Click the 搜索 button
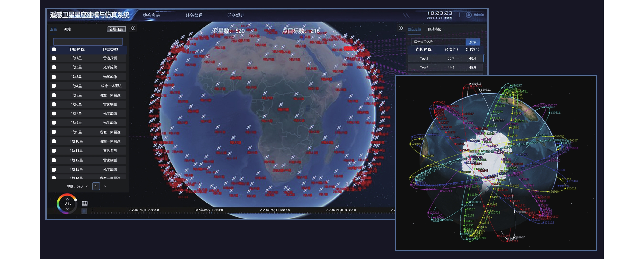Image resolution: width=644 pixels, height=259 pixels. coord(473,42)
